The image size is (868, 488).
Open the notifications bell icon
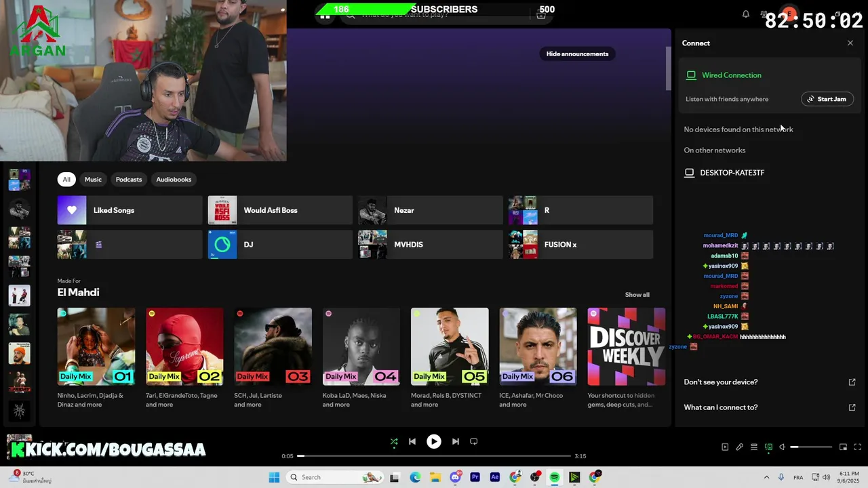[x=746, y=14]
